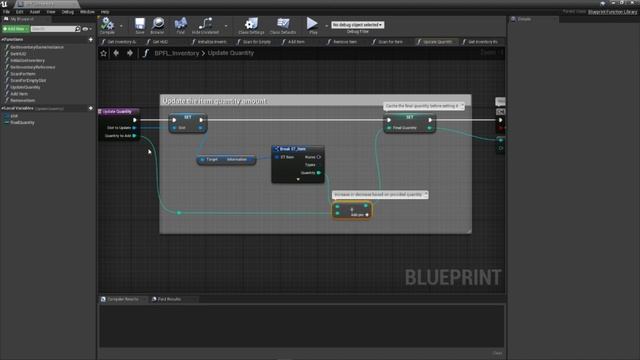
Task: Click Update Quantity in the breadcrumb
Action: (231, 53)
